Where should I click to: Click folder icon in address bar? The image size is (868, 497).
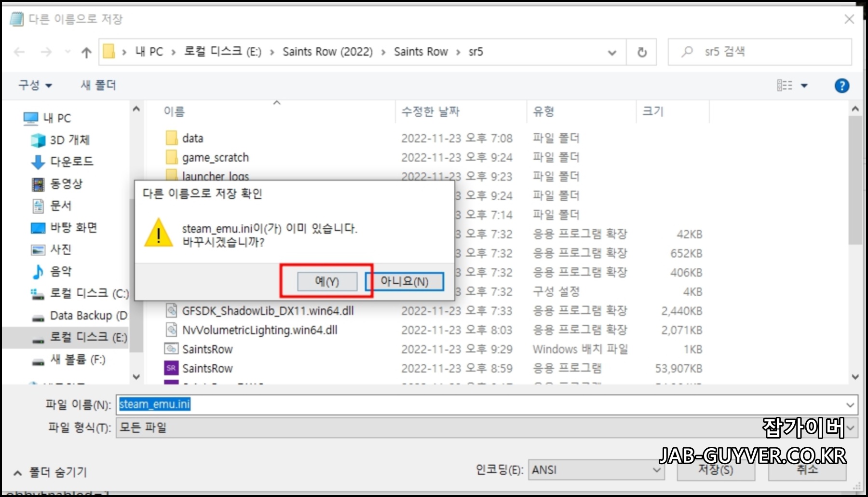(109, 52)
